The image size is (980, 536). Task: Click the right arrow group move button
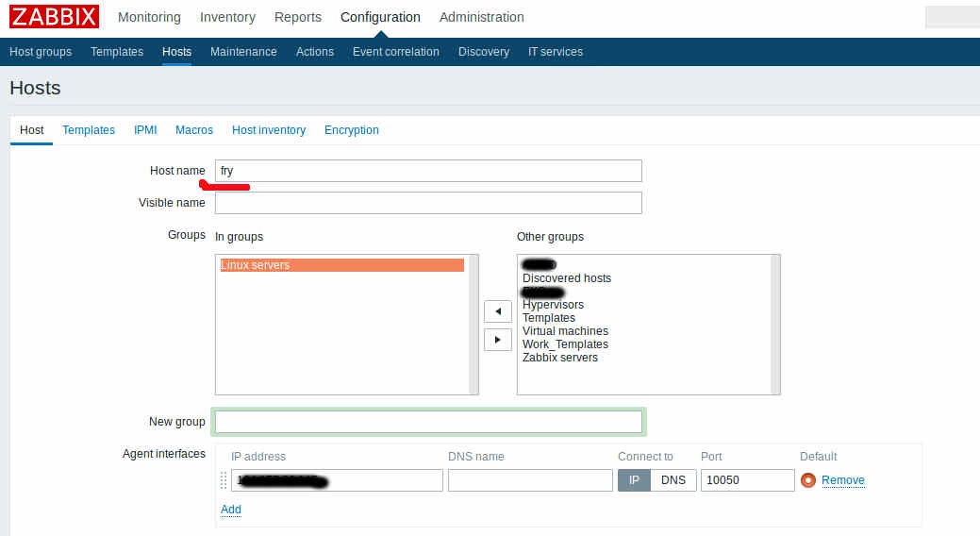[x=497, y=340]
